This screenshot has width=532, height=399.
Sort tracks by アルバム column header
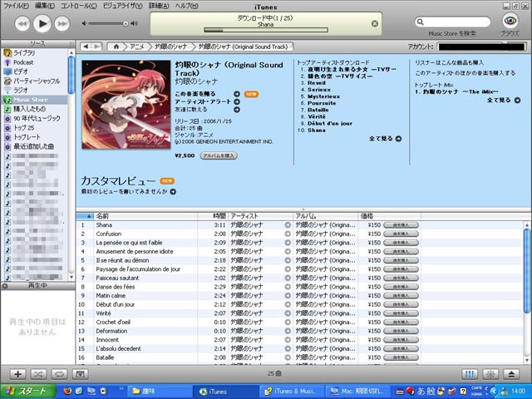click(x=326, y=216)
